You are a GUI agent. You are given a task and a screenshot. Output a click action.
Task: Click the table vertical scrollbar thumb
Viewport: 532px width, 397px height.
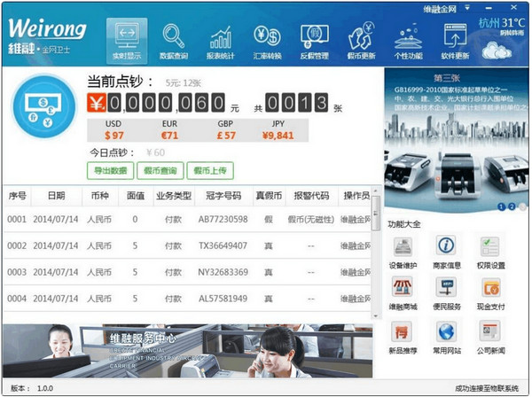(x=376, y=214)
